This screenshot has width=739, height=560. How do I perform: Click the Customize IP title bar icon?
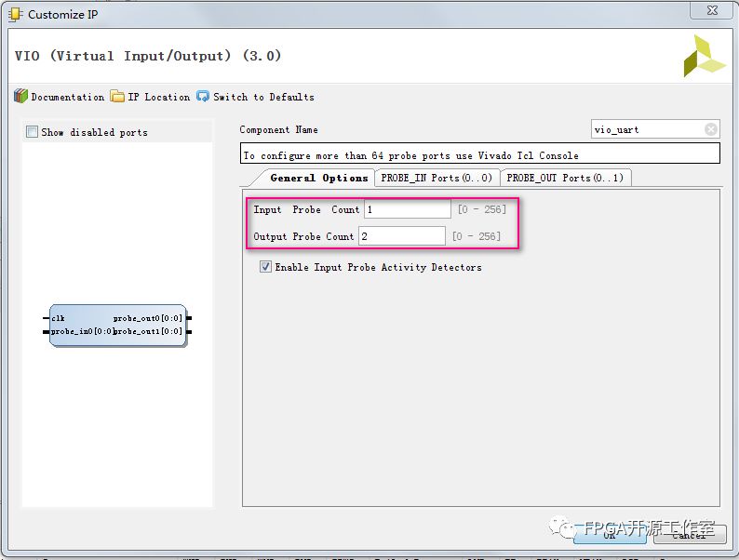tap(16, 14)
